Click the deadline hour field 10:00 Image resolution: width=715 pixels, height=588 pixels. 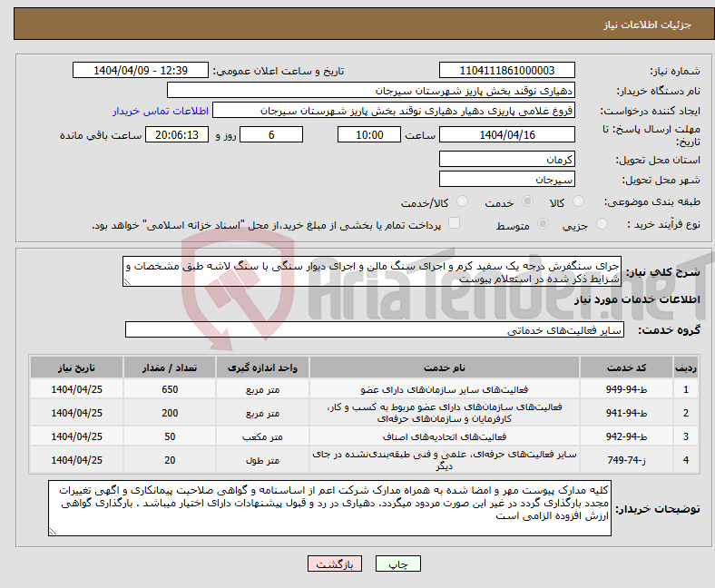369,134
